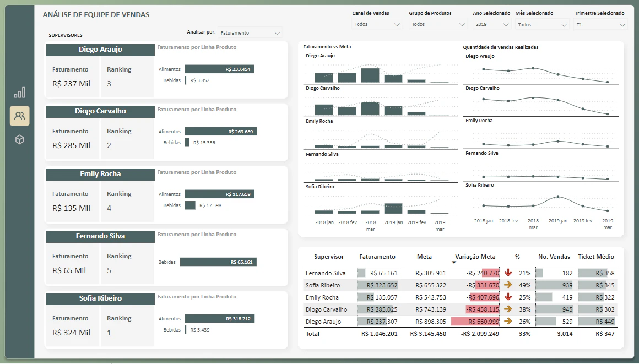The image size is (639, 364).
Task: Expand the Mês Selecionado dropdown
Action: (x=543, y=25)
